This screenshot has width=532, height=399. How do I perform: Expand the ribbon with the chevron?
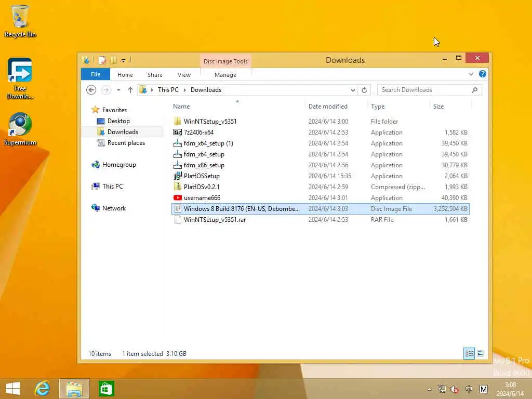471,74
